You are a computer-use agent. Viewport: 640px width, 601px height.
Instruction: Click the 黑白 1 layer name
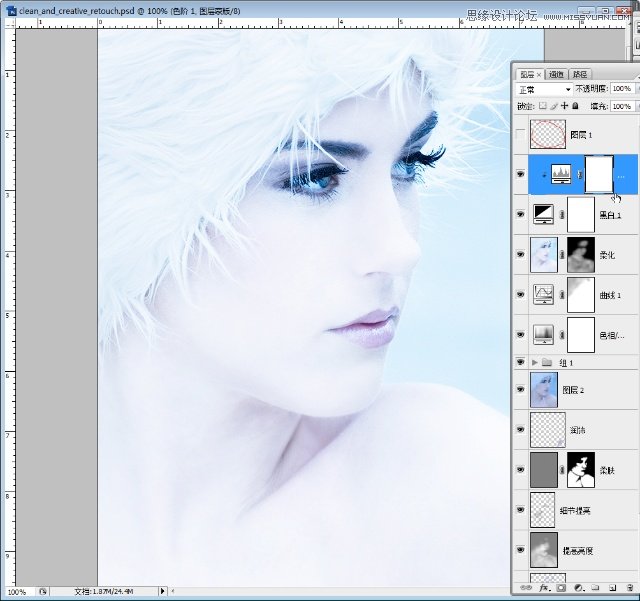tap(610, 215)
